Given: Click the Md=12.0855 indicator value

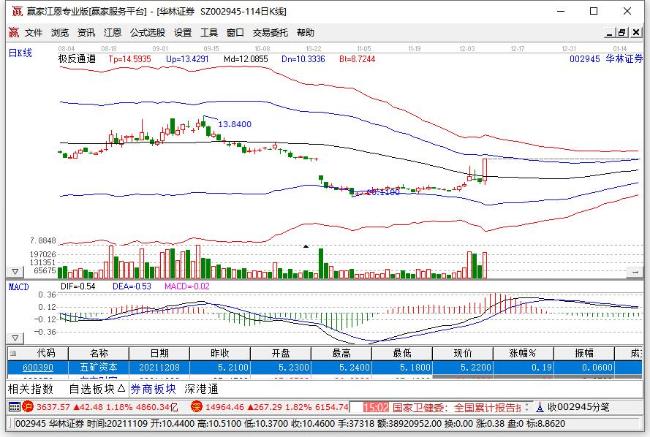Looking at the screenshot, I should (x=246, y=59).
